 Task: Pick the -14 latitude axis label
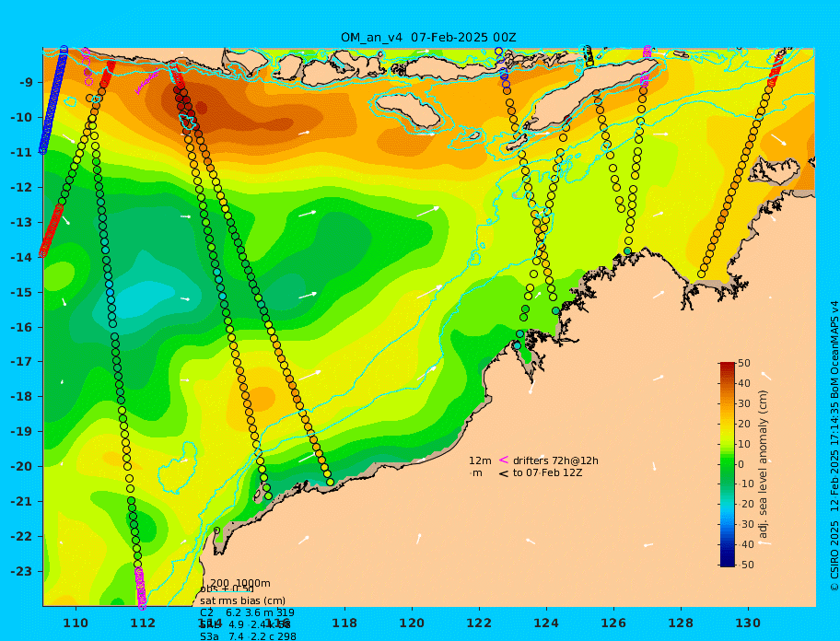pyautogui.click(x=21, y=257)
